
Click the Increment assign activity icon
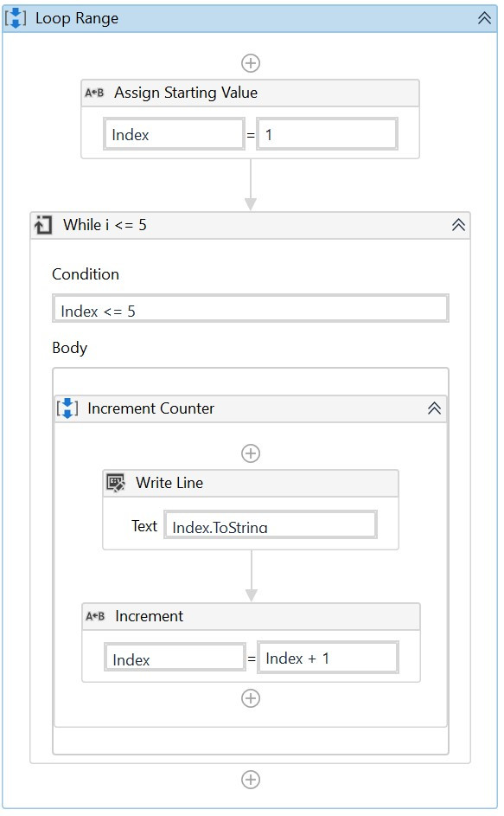[95, 616]
